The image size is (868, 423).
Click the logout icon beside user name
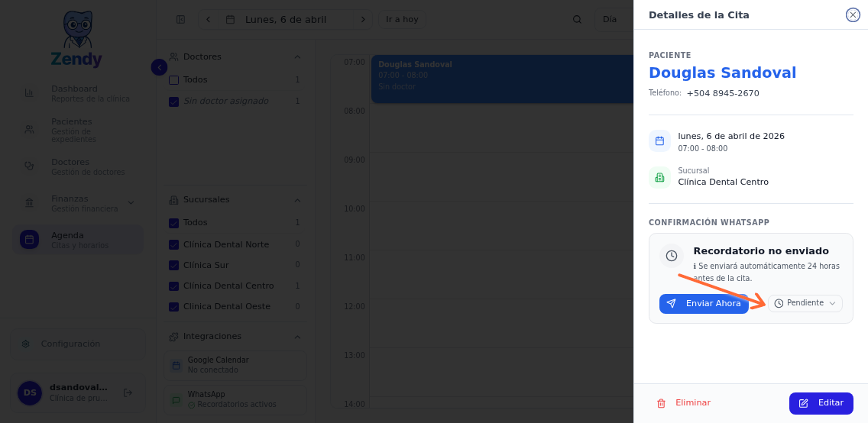coord(128,392)
